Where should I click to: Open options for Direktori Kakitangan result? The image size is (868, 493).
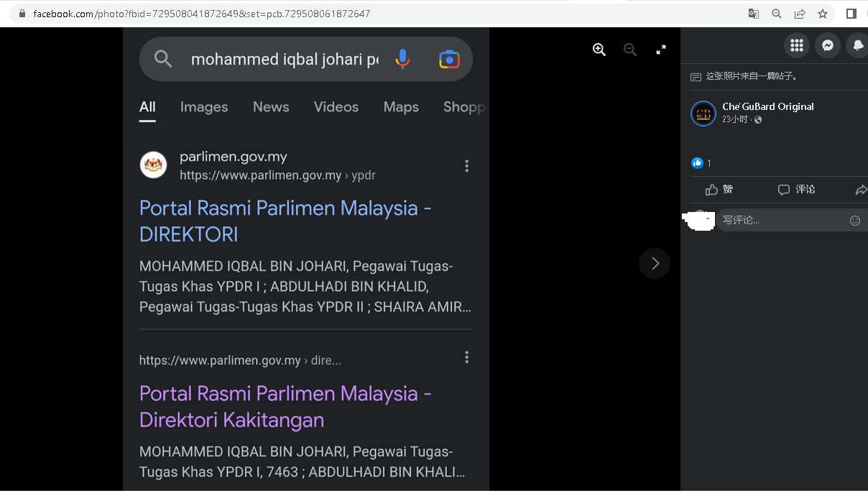[x=466, y=357]
